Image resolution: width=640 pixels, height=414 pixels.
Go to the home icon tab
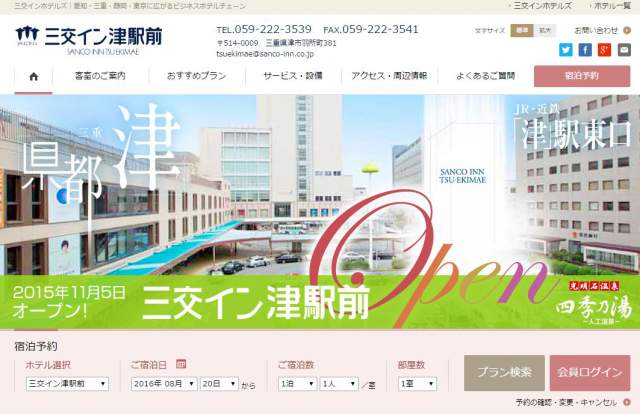click(x=33, y=76)
